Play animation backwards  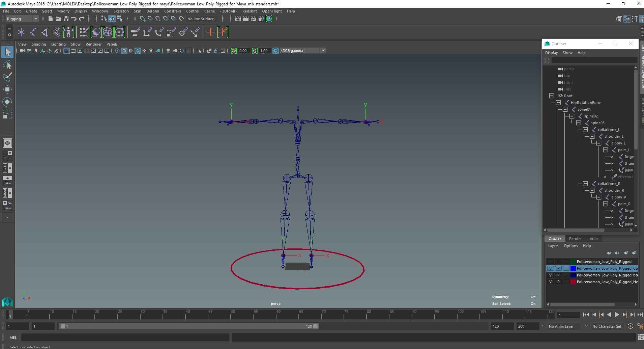(609, 315)
